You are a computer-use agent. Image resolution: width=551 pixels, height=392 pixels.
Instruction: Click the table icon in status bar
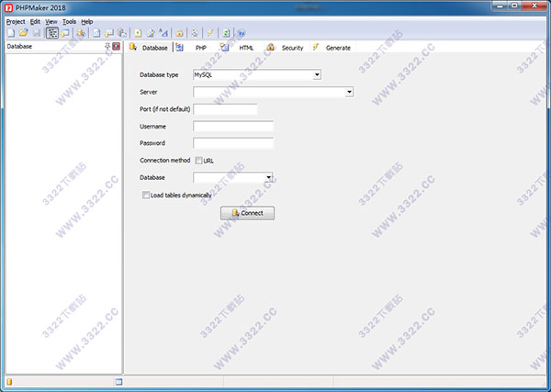tap(118, 382)
